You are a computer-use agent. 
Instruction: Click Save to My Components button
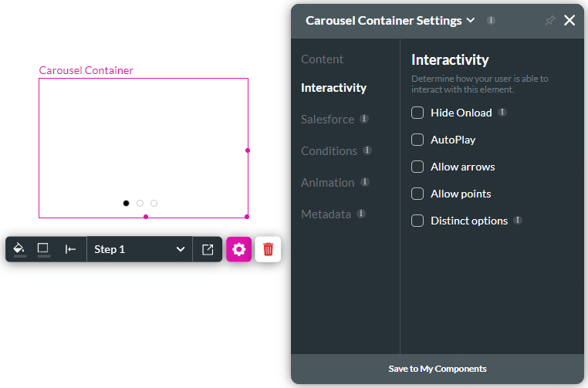(x=438, y=369)
